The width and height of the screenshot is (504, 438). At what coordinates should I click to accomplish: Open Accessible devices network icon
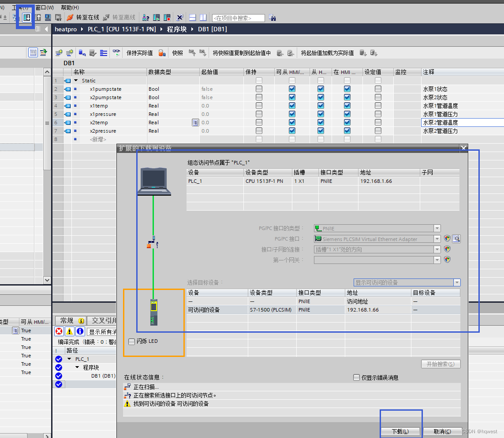[x=146, y=18]
